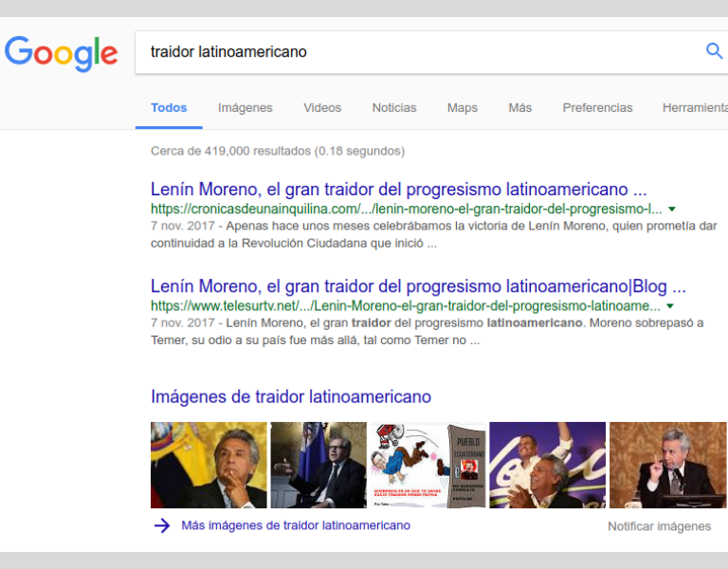Expand dropdown arrow next to cronicasdeunainquilina URL
Screen dimensions: 728x569
[671, 210]
